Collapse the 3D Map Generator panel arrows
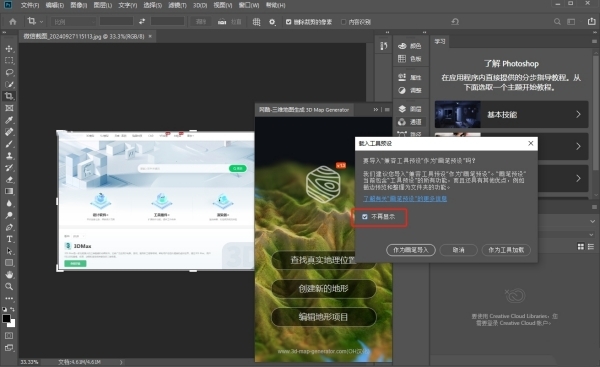The image size is (600, 367). [x=376, y=110]
